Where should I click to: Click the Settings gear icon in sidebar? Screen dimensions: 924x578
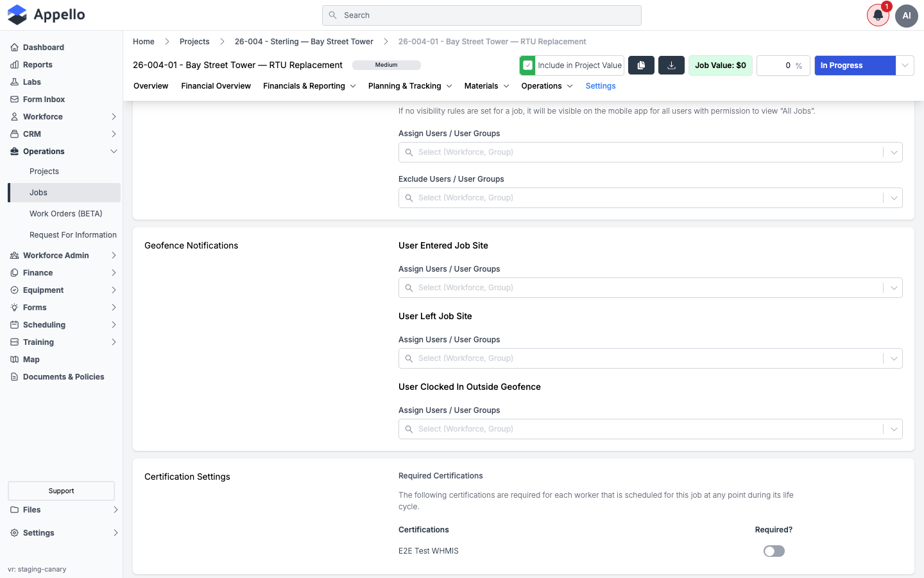(14, 533)
